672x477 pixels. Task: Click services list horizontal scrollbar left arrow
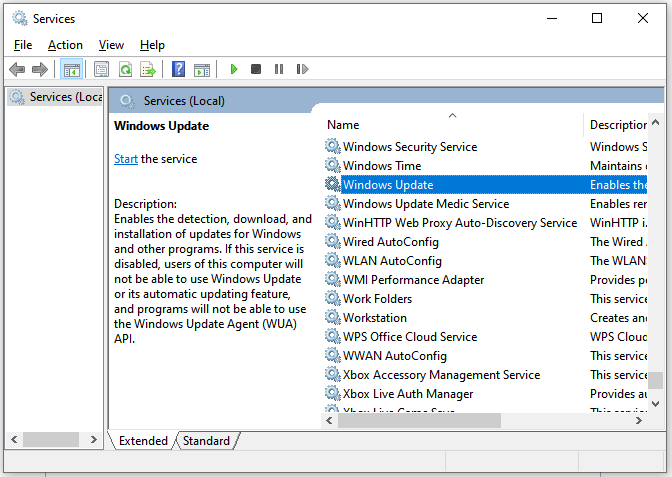(x=329, y=420)
